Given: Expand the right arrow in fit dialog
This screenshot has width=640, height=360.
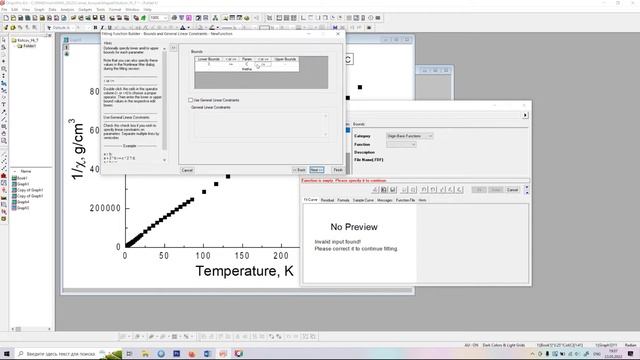Looking at the screenshot, I should (x=525, y=116).
